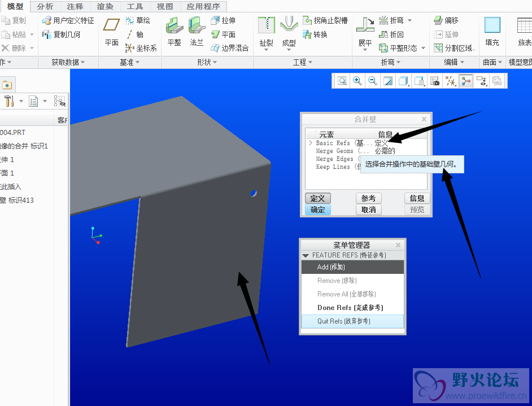This screenshot has width=532, height=406.
Task: Open the 渲染 ribbon tab
Action: [x=105, y=6]
